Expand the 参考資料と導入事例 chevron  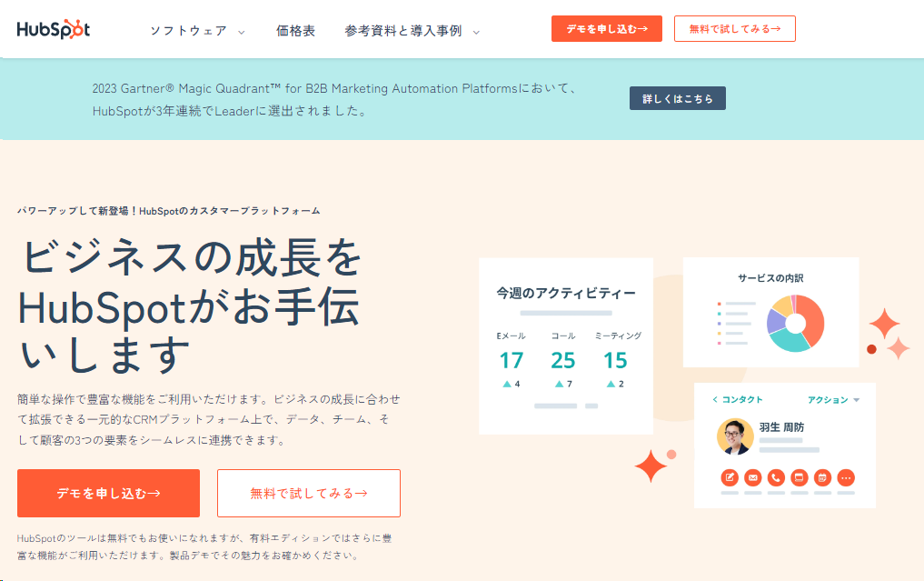pyautogui.click(x=476, y=33)
